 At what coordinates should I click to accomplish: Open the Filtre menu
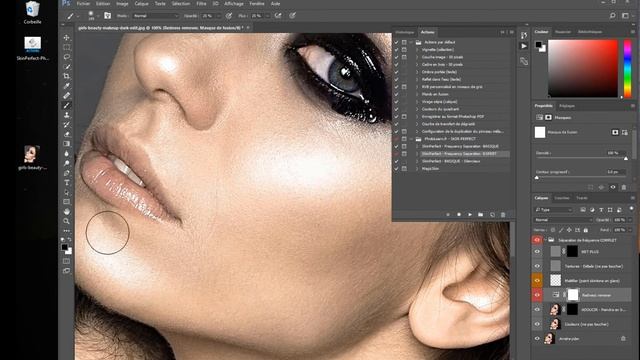click(x=201, y=4)
